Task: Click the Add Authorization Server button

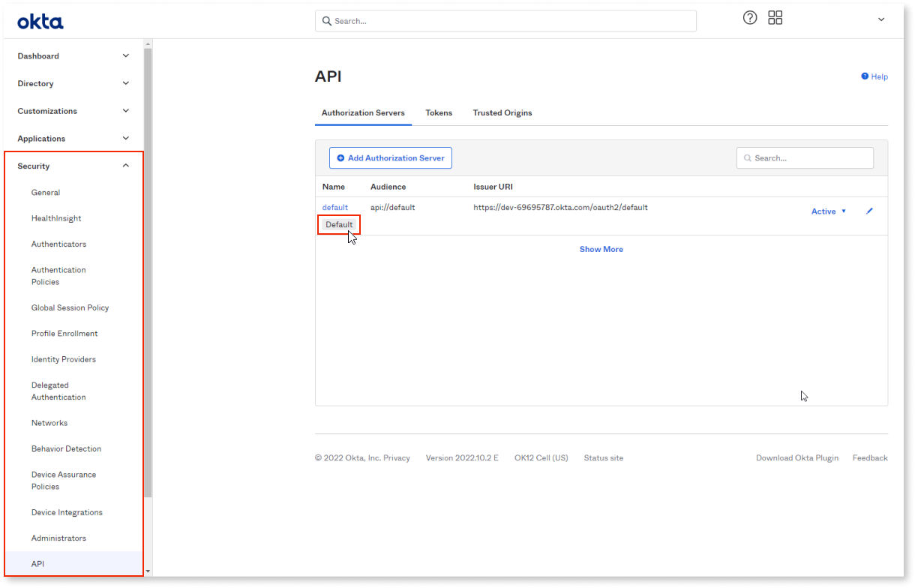Action: (x=391, y=157)
